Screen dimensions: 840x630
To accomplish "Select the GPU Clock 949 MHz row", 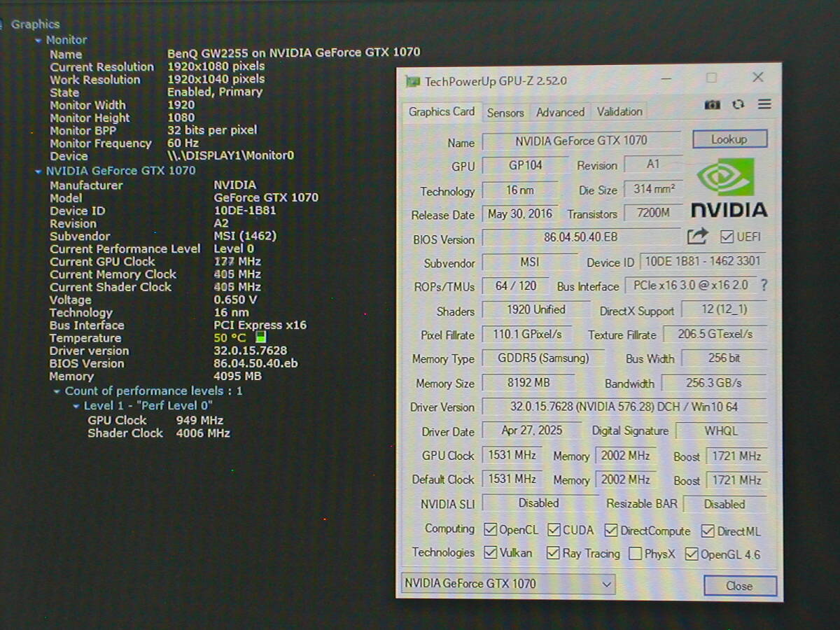I will click(155, 421).
